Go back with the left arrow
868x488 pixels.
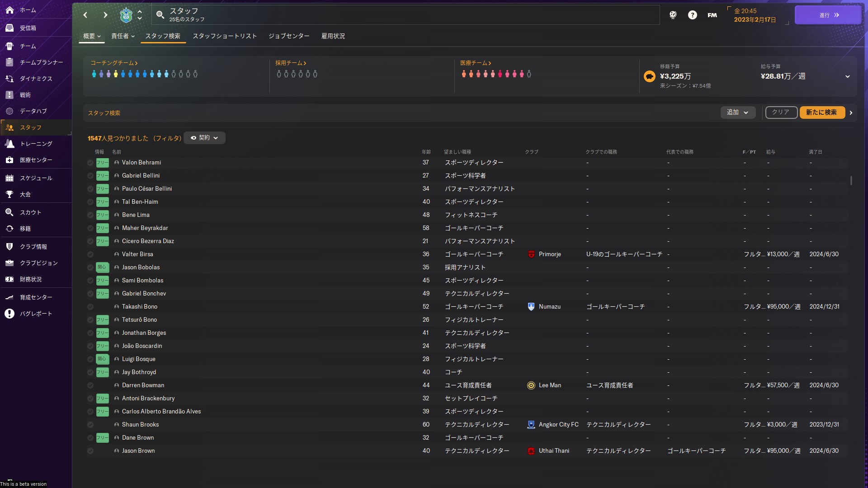(85, 15)
